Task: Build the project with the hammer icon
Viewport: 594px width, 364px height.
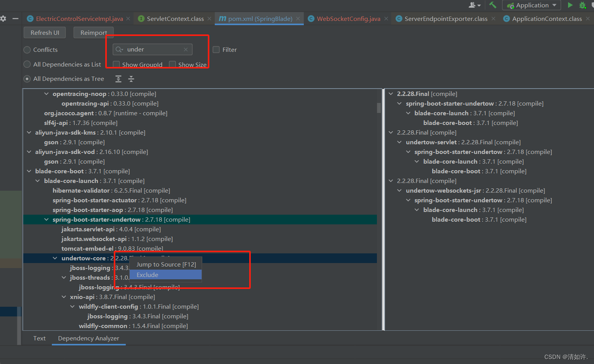Action: 492,5
